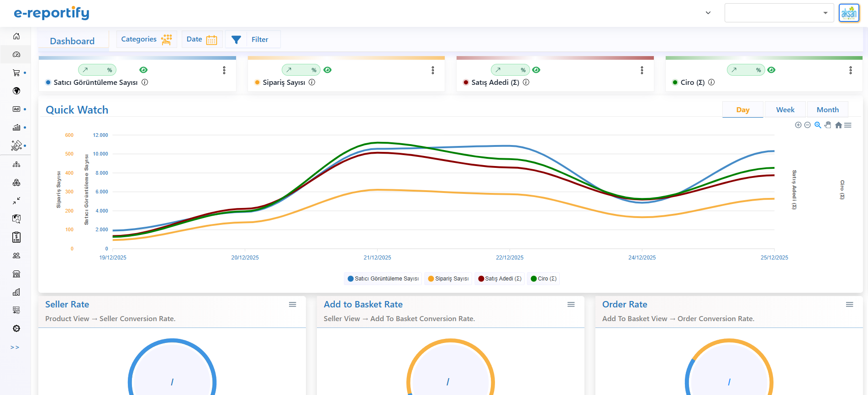The height and width of the screenshot is (395, 868).
Task: Open the shopping cart sidebar icon
Action: click(16, 73)
